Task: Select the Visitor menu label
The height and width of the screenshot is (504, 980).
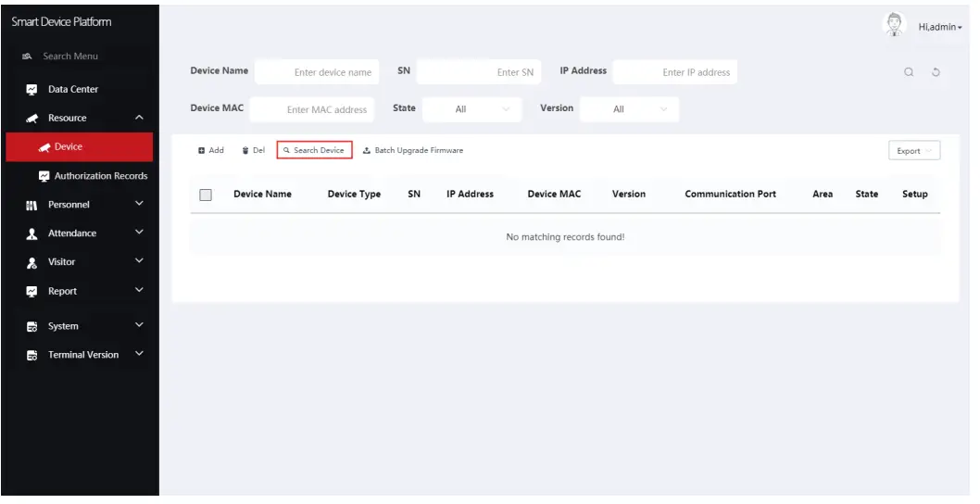Action: (x=61, y=262)
